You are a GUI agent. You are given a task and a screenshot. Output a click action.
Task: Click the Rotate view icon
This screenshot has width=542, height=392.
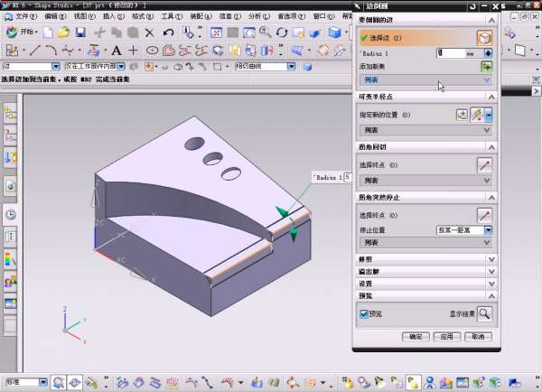pos(282,33)
